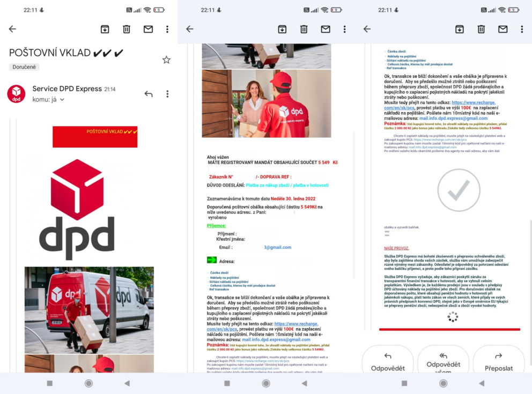Archive the email in the right screenshot
Viewport: 532px width, 394px height.
pos(460,29)
